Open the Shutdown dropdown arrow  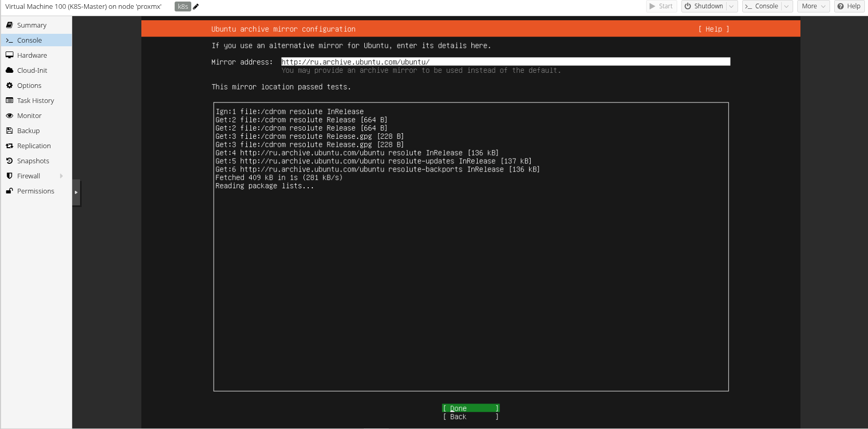pos(731,6)
